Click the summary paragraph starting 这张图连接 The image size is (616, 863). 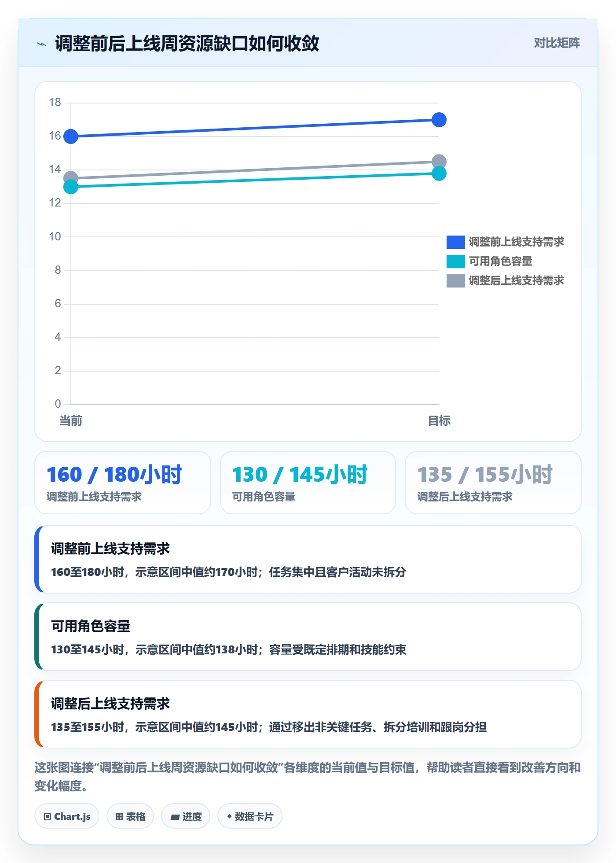click(x=308, y=777)
